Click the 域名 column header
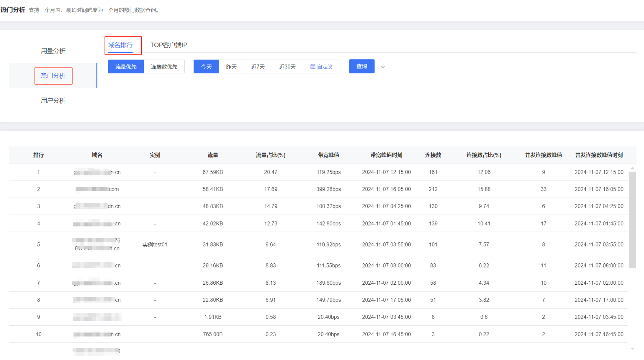The height and width of the screenshot is (360, 644). [x=97, y=155]
